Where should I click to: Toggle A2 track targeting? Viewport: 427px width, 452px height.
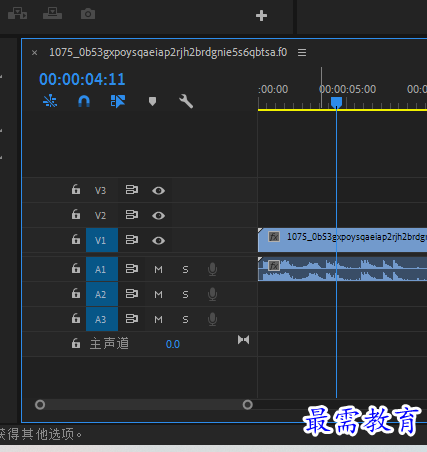(102, 294)
